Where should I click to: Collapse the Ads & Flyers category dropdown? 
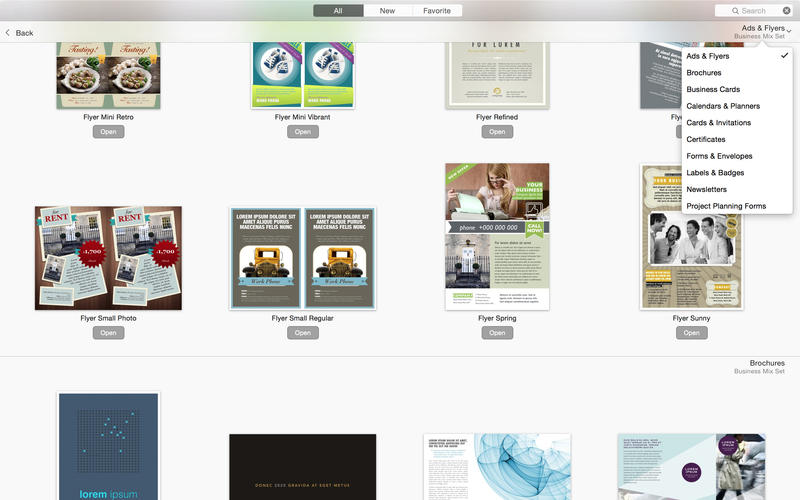coord(788,31)
